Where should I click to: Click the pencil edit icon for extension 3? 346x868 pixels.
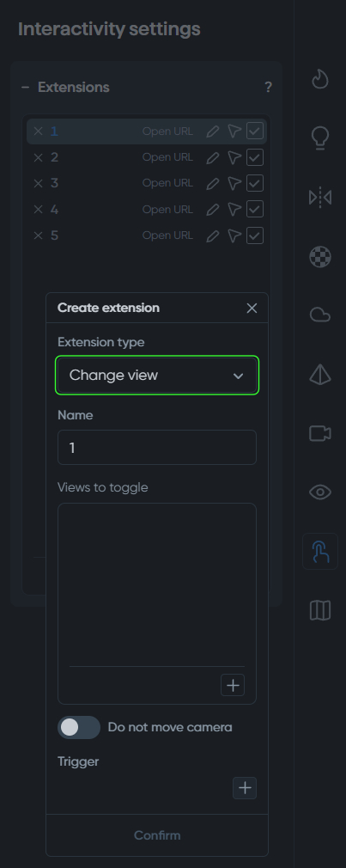pyautogui.click(x=212, y=183)
